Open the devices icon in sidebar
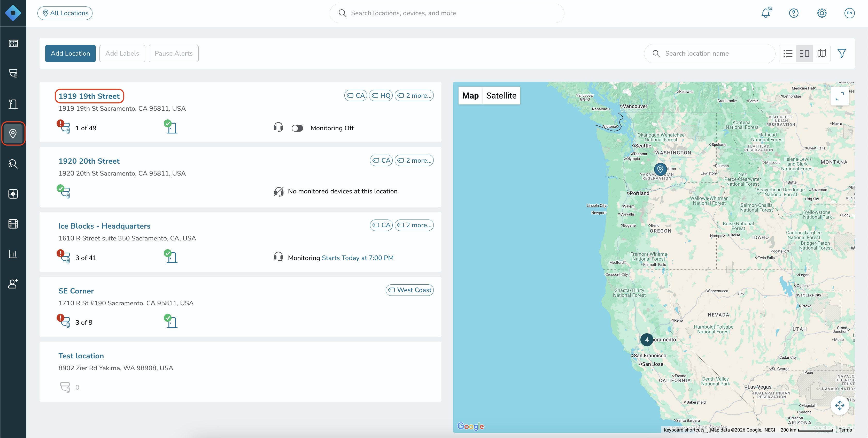 [x=13, y=73]
